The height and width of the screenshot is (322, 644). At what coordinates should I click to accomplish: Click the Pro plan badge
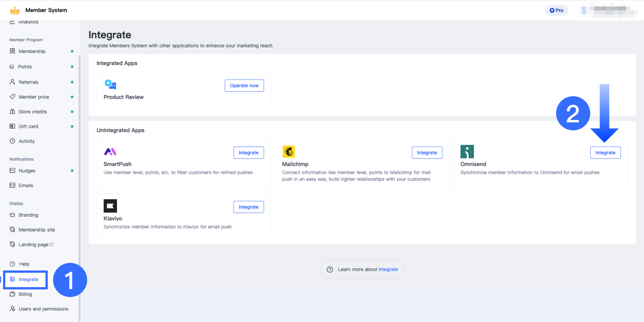[556, 10]
